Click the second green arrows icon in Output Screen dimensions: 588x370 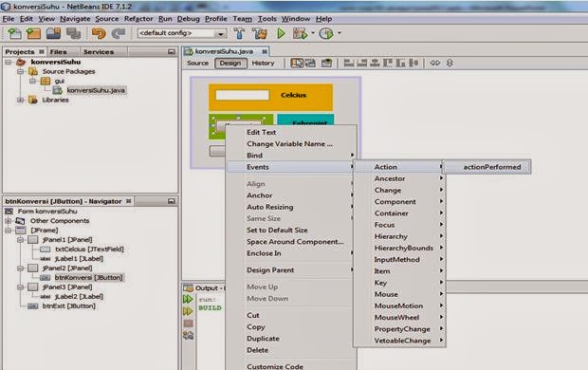click(x=188, y=311)
